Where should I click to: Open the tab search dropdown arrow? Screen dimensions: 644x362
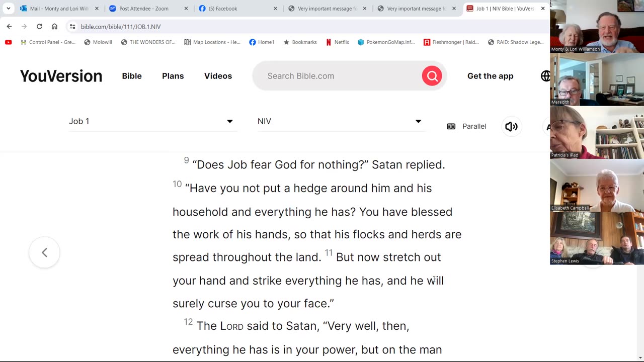(x=9, y=9)
